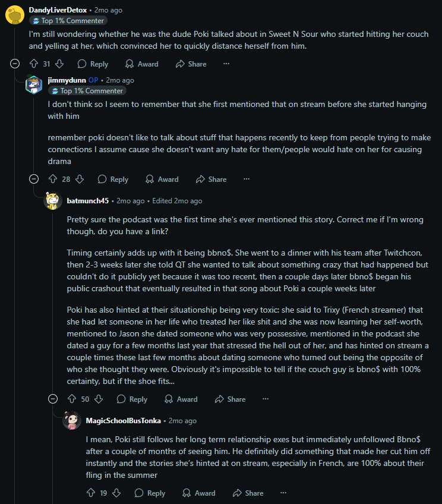Reply to batmunch45's comment

[132, 399]
